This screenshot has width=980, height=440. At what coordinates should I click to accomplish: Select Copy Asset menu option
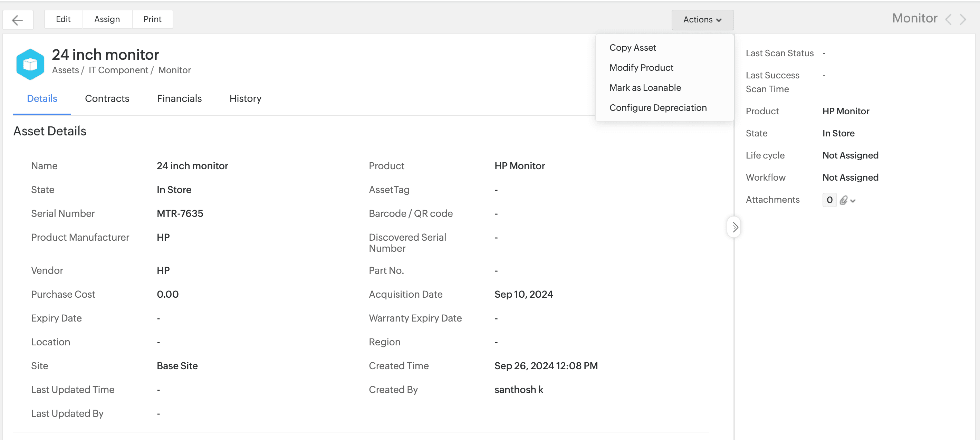point(632,48)
